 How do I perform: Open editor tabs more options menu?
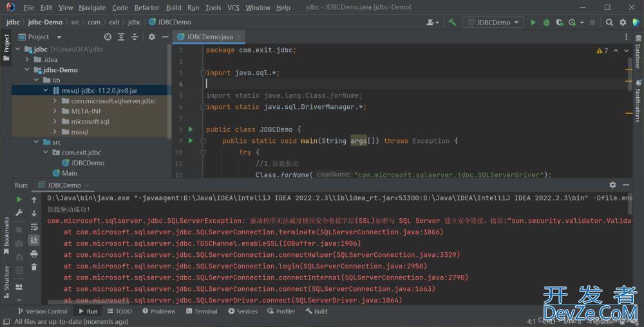626,37
